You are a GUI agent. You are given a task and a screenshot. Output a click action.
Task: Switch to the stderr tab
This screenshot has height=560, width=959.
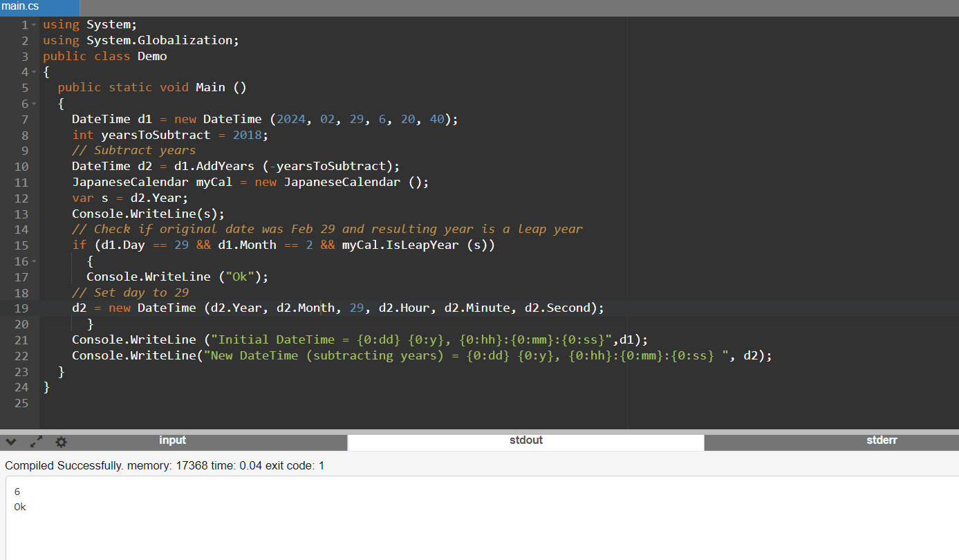click(x=882, y=440)
